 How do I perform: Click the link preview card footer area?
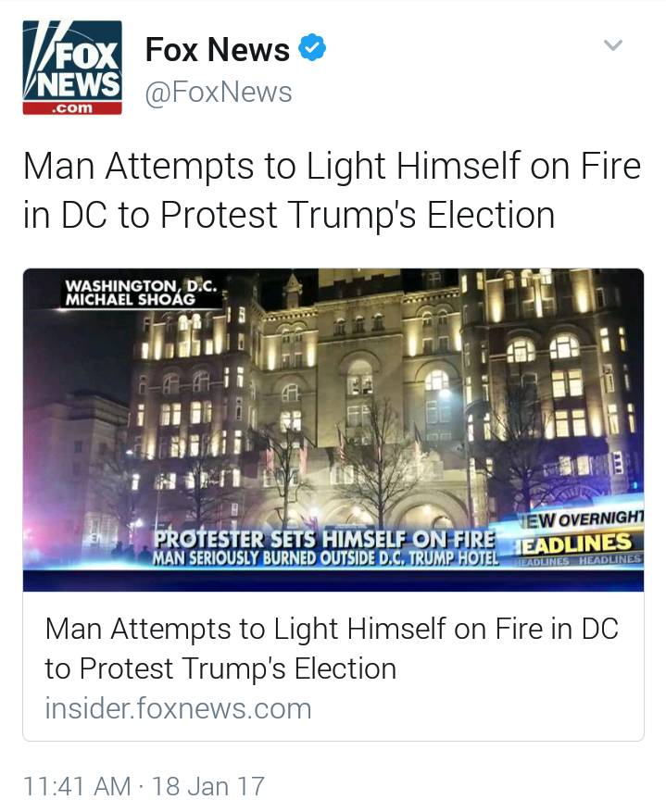[333, 667]
